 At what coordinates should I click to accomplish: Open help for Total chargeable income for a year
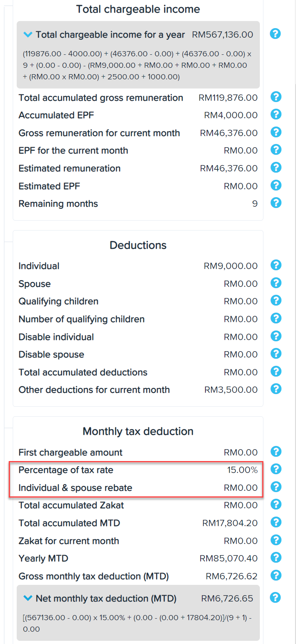(275, 34)
